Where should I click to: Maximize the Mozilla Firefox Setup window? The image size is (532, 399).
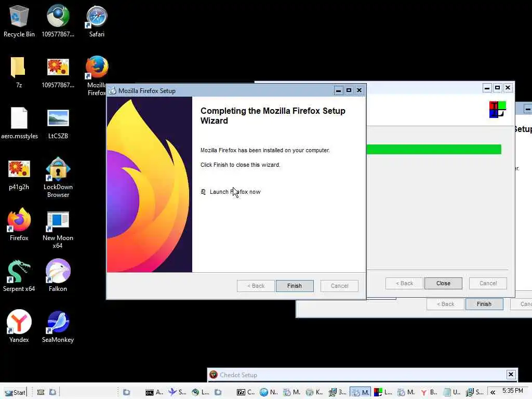(x=349, y=90)
